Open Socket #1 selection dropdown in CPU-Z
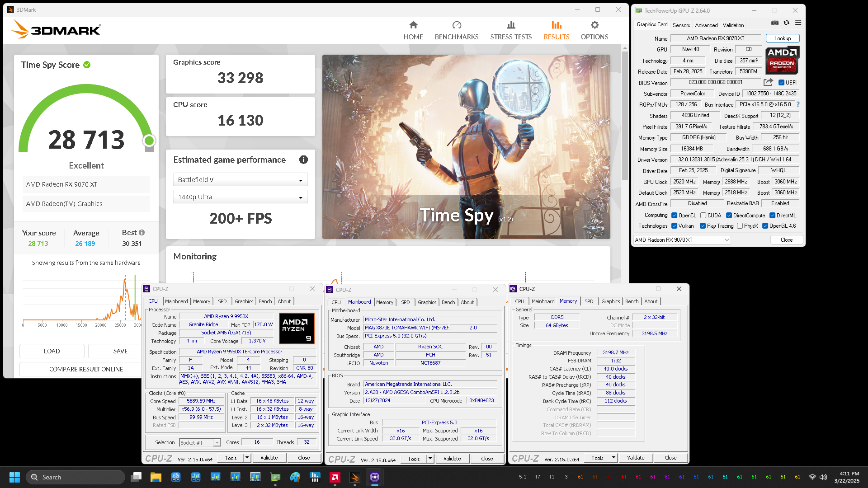Viewport: 868px width, 488px height. [200, 443]
